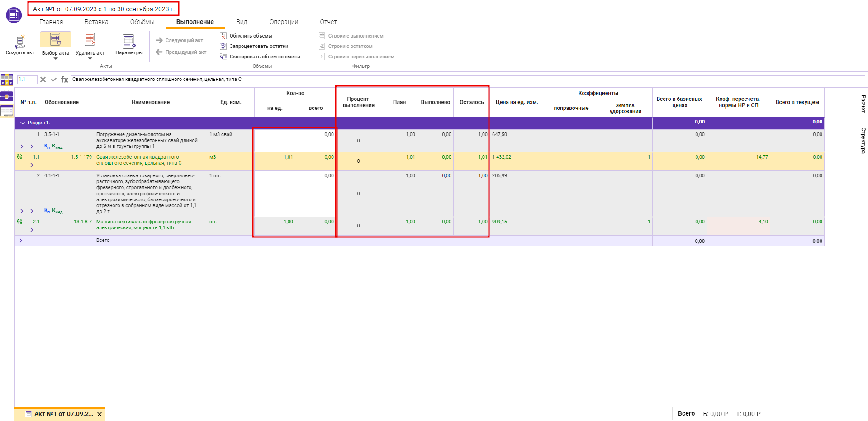Confirm entry with formula bar checkmark
Screen dimensions: 868x421
(x=54, y=80)
